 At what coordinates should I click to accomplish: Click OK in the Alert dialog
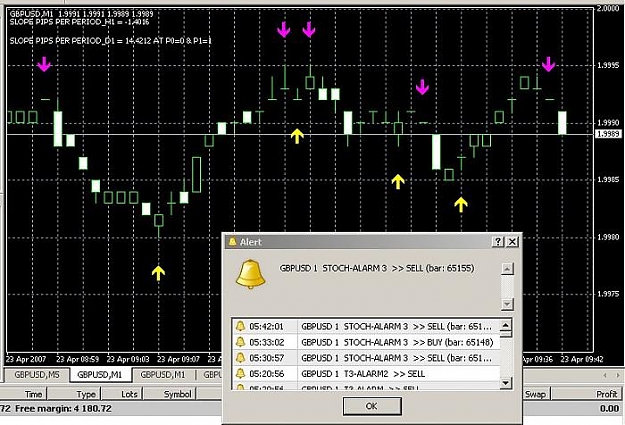coord(372,406)
